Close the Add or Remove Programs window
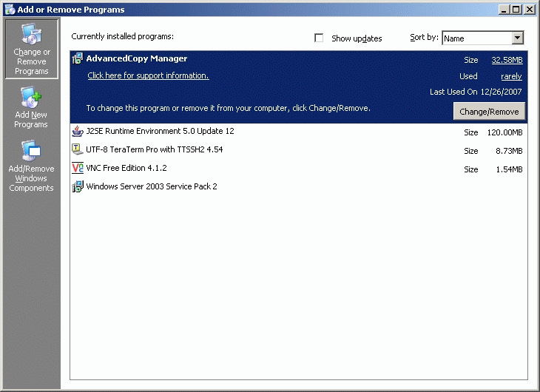Viewport: 540px width, 392px height. 530,10
